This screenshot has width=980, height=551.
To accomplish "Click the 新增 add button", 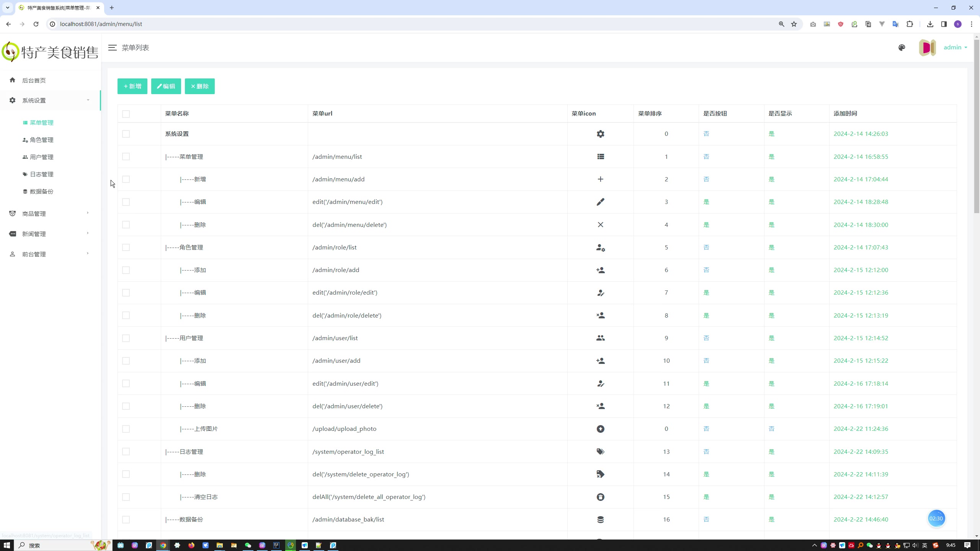I will coord(132,86).
